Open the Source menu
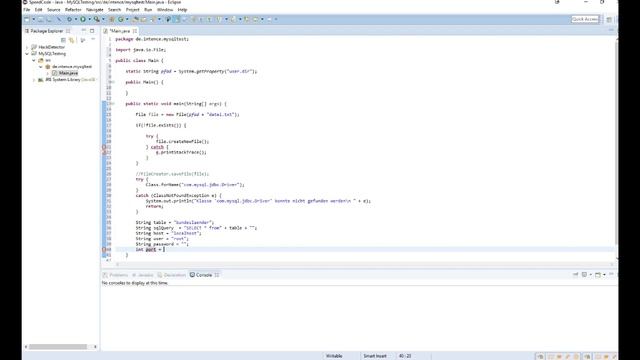This screenshot has width=640, height=360. [x=53, y=9]
